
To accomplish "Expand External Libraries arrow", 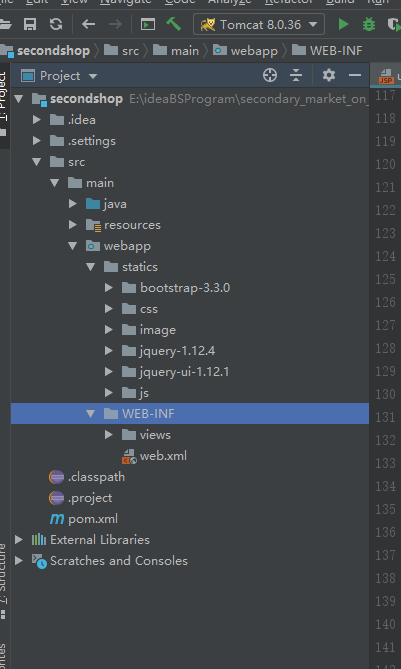I will tap(19, 540).
